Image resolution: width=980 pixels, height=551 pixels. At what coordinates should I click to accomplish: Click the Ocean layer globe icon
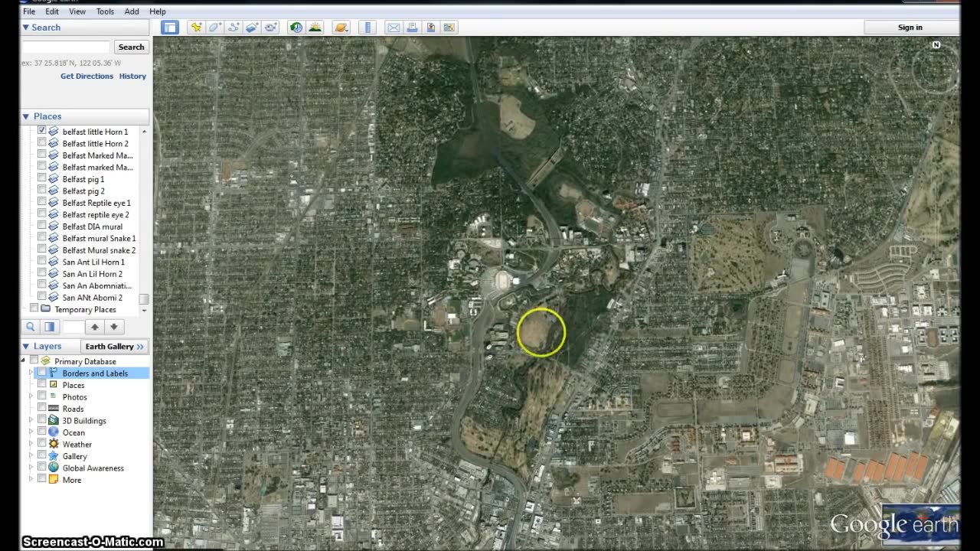pos(54,432)
